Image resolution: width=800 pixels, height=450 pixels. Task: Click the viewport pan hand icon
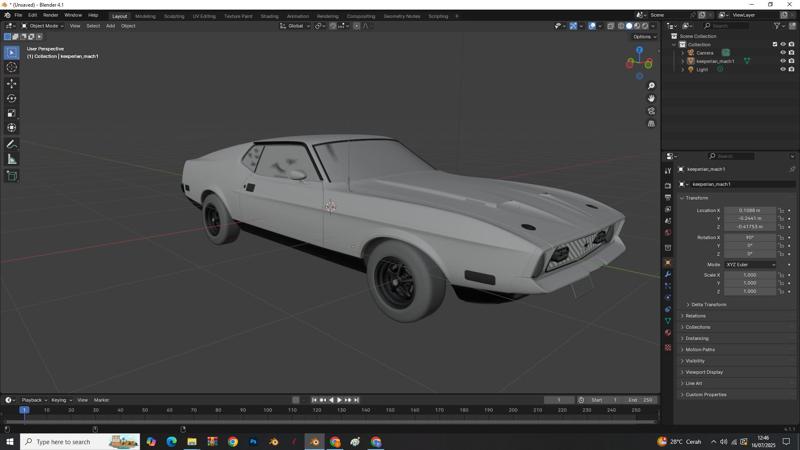[651, 98]
